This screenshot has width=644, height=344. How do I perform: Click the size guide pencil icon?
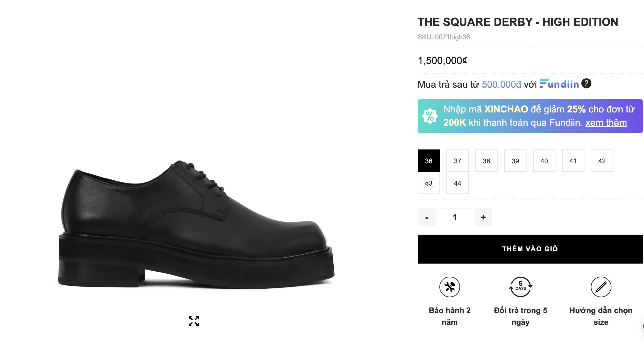tap(601, 287)
